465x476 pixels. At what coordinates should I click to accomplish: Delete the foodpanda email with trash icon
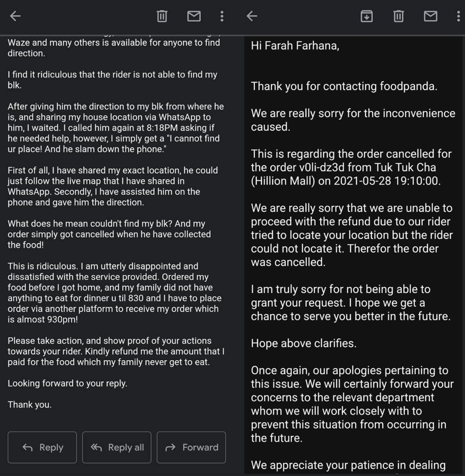[x=399, y=16]
